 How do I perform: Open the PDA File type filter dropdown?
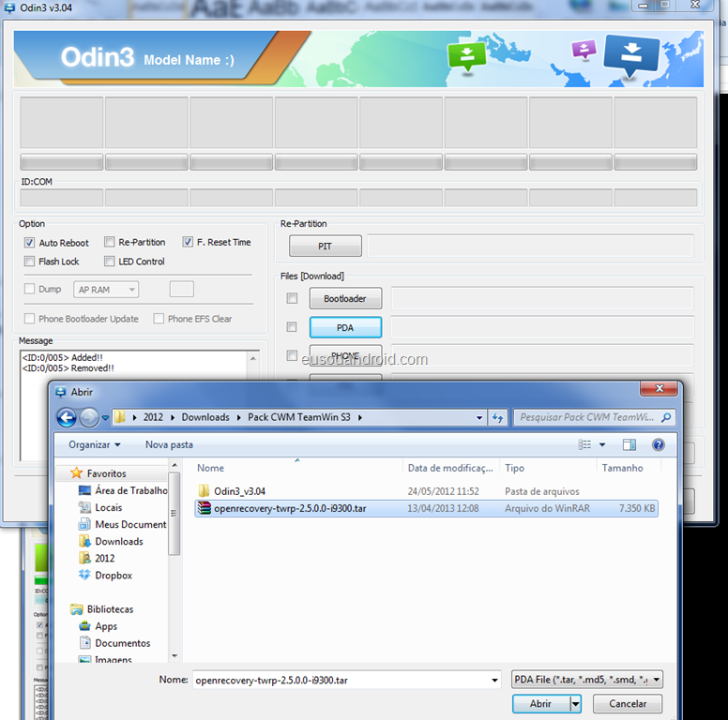tap(587, 680)
